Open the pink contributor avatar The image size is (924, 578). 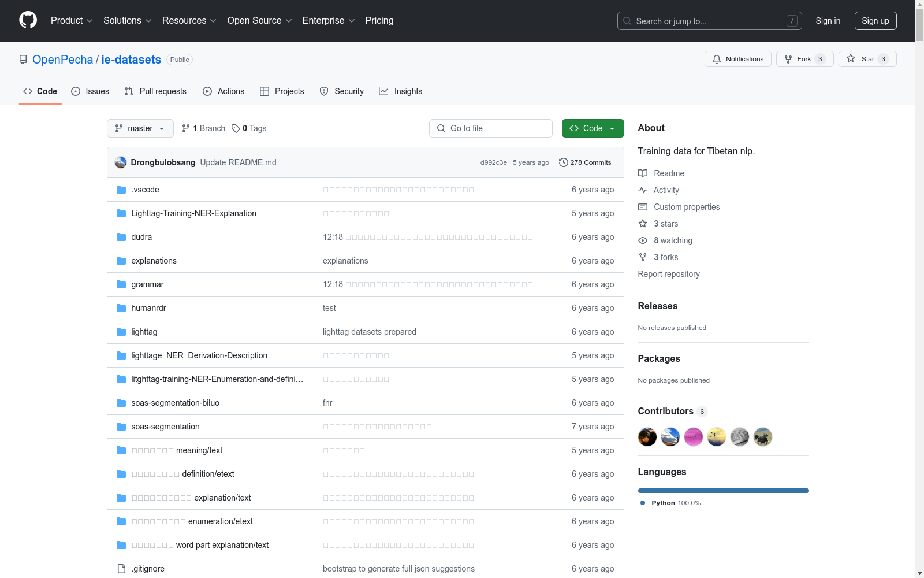[x=694, y=437]
